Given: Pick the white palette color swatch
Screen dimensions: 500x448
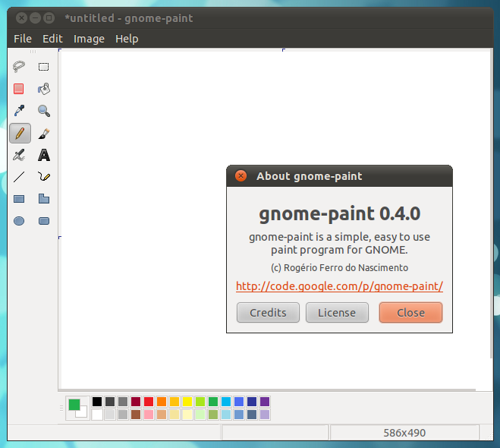Looking at the screenshot, I should (x=97, y=415).
